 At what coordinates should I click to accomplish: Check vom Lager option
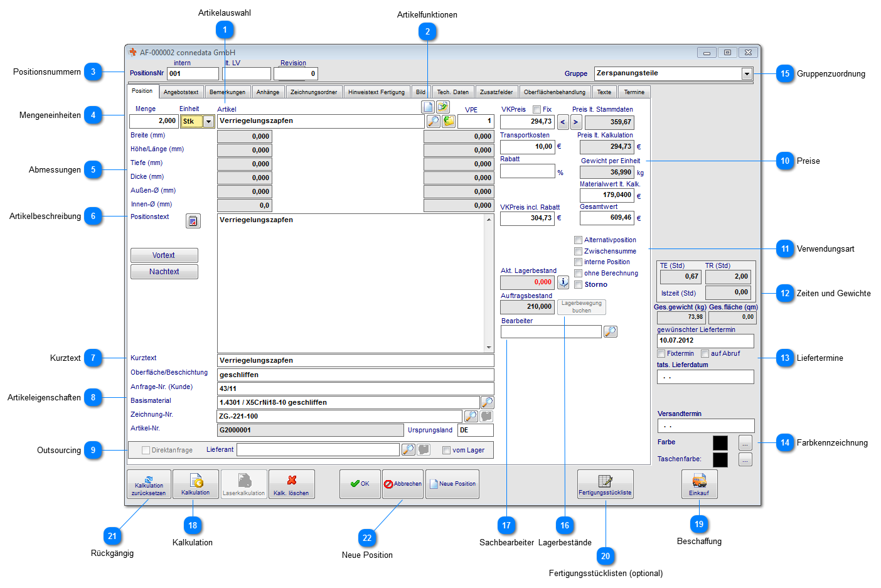446,450
